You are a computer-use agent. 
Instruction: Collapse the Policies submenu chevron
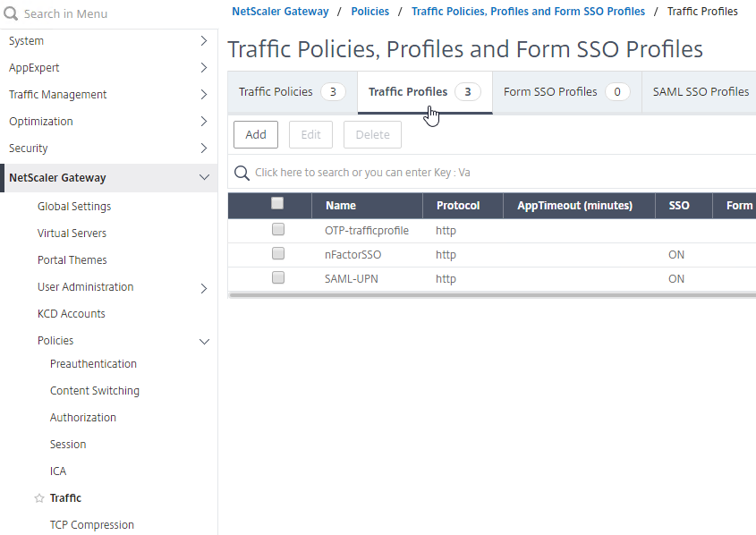coord(204,341)
